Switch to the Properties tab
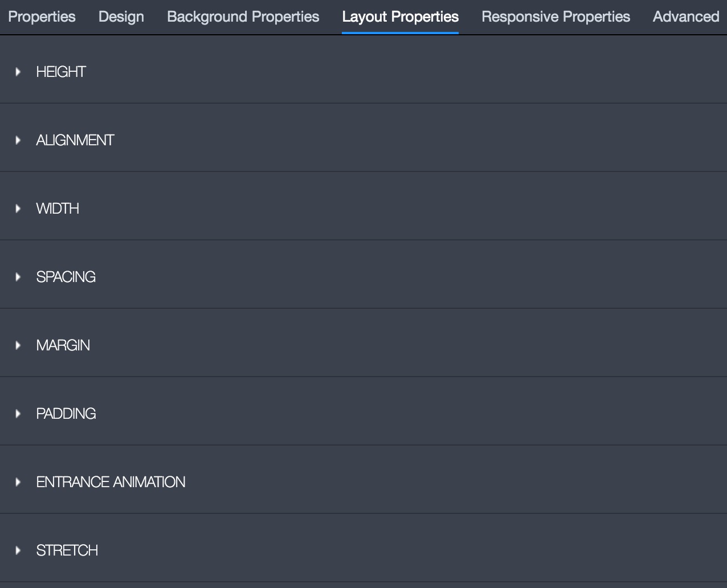727x588 pixels. click(42, 17)
